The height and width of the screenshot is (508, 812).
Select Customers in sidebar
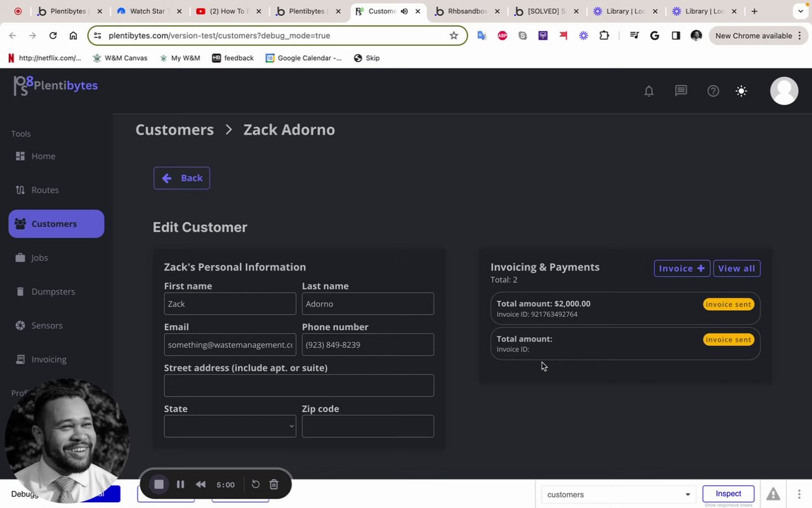pyautogui.click(x=56, y=224)
